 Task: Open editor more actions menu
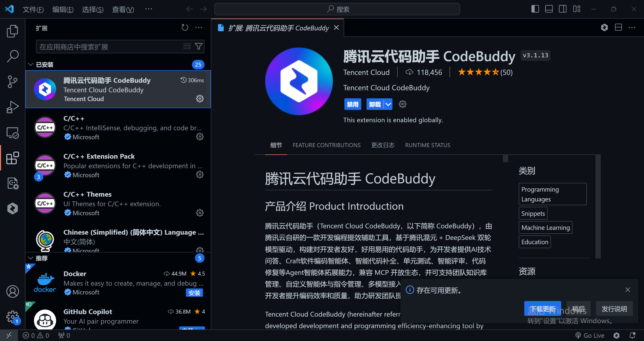coord(632,27)
